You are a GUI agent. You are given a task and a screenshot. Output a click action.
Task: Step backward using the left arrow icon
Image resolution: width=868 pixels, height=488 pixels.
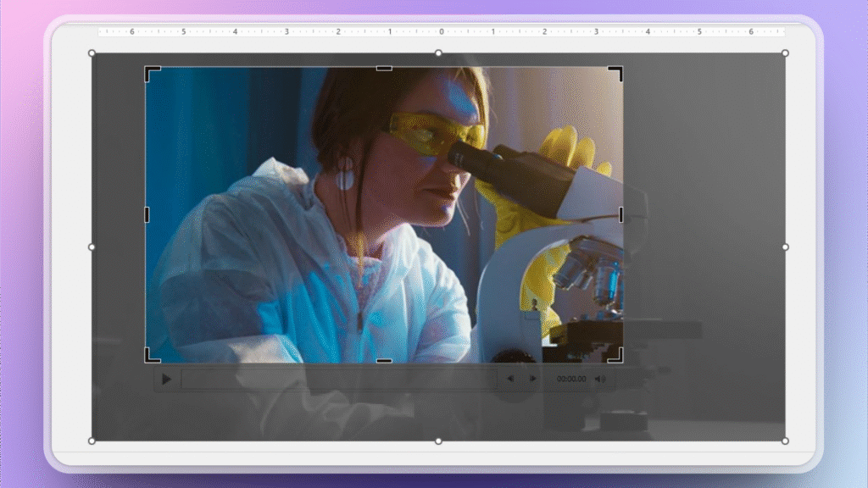coord(510,379)
